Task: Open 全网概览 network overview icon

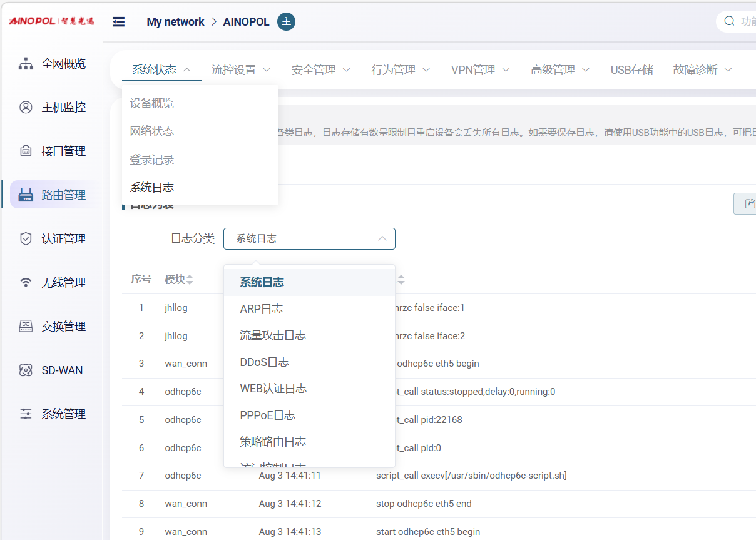Action: click(26, 64)
